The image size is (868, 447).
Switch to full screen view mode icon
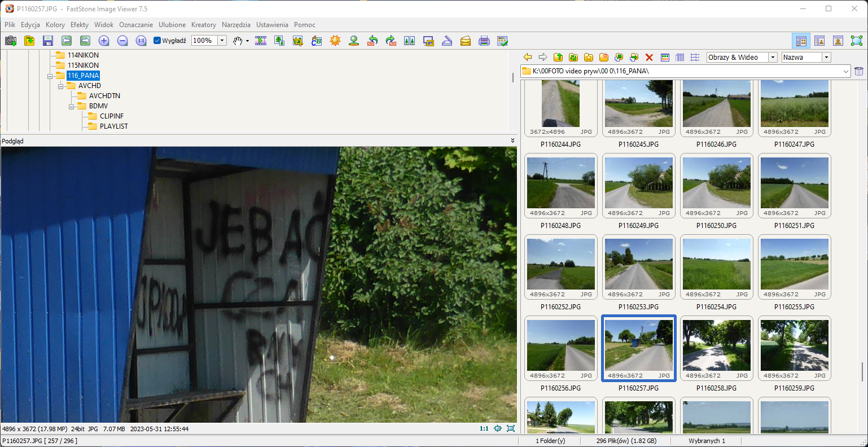(856, 41)
